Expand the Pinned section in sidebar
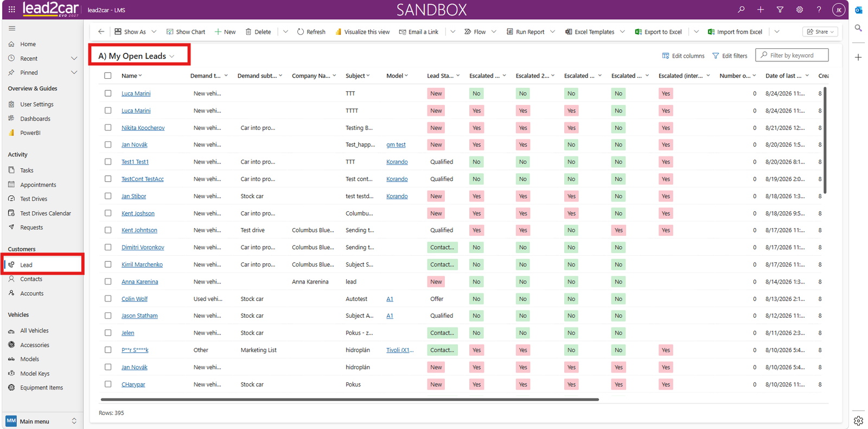Screen dimensions: 868x429 point(74,72)
